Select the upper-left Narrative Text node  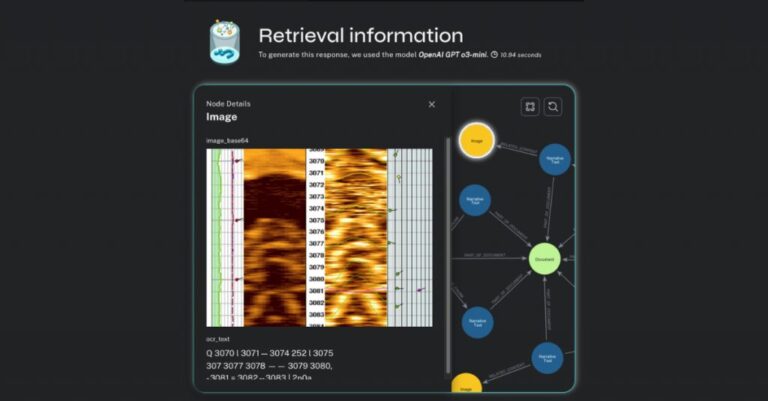pyautogui.click(x=476, y=200)
